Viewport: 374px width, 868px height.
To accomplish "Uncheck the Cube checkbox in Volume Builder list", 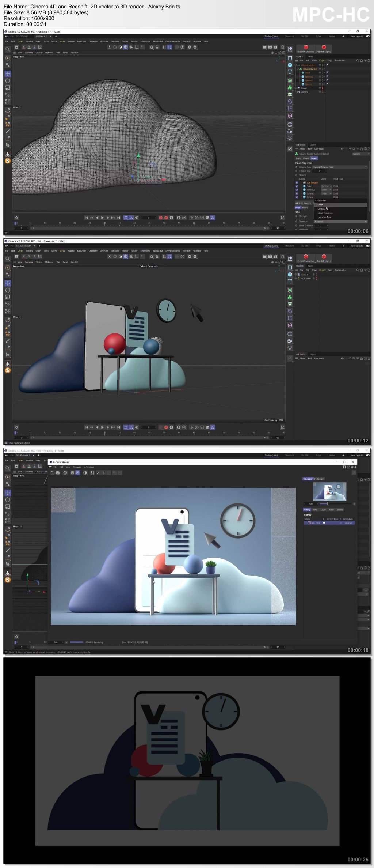I will (x=297, y=186).
